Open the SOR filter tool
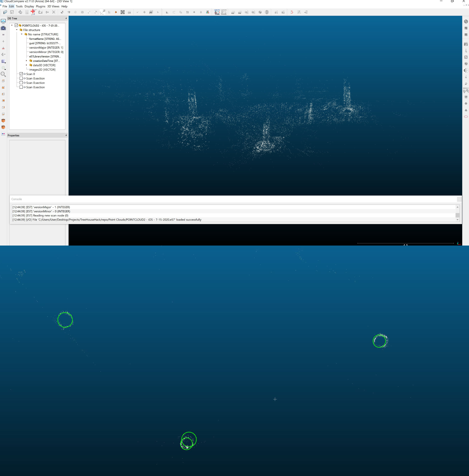The width and height of the screenshot is (469, 476). pyautogui.click(x=129, y=12)
